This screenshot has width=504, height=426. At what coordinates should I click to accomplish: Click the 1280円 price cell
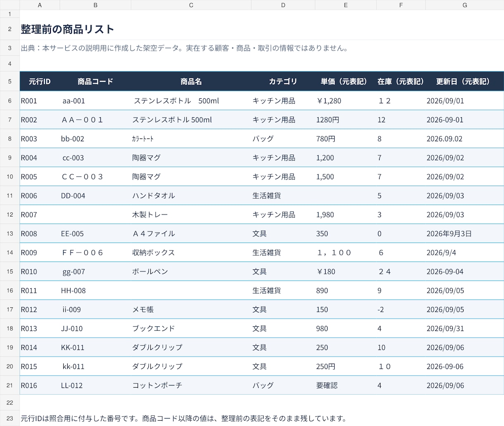(x=346, y=119)
